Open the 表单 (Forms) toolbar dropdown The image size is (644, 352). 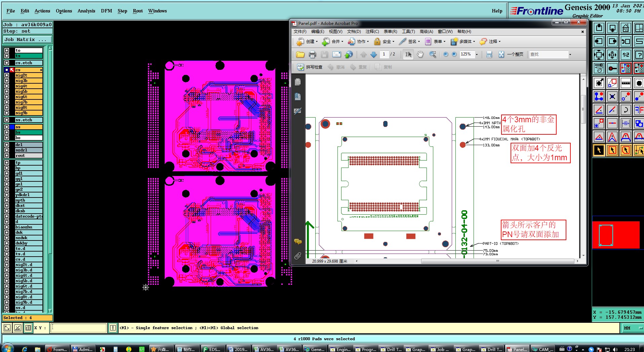coord(435,42)
